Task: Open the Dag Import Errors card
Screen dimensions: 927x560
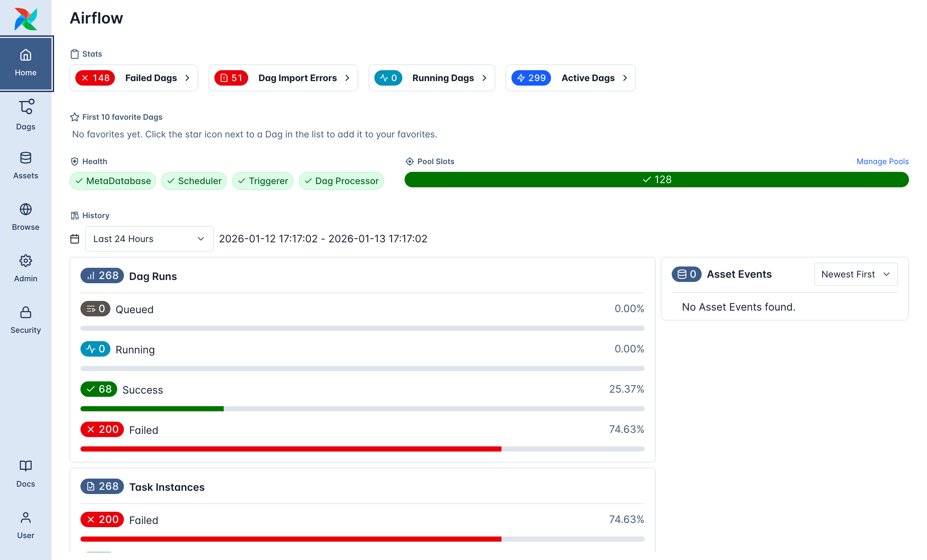Action: 283,78
